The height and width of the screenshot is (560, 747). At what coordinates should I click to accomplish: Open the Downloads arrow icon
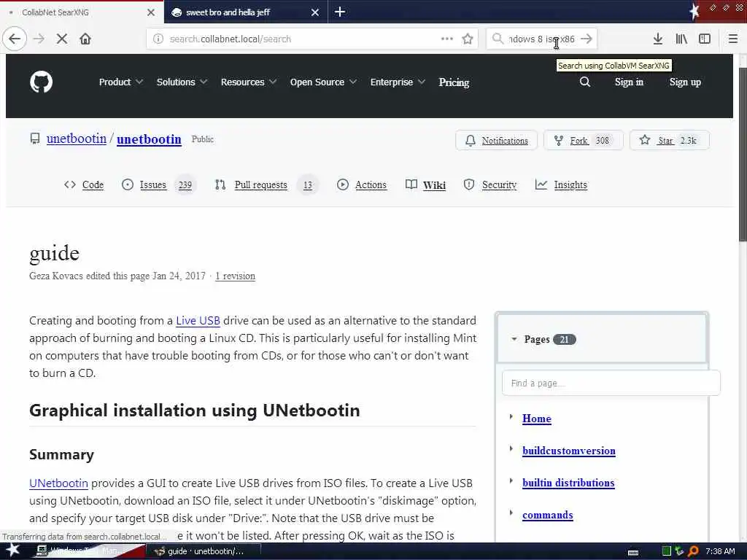click(657, 39)
